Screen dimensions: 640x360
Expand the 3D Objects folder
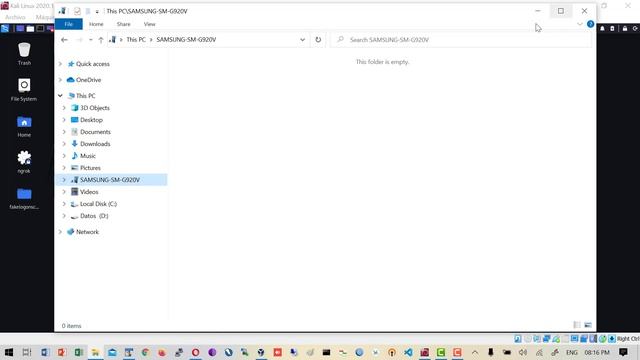point(64,108)
